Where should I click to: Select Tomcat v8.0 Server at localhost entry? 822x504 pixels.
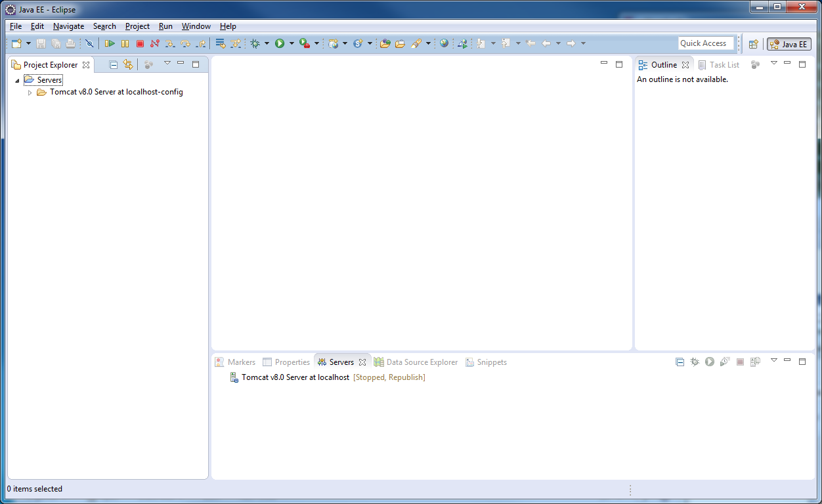click(295, 377)
